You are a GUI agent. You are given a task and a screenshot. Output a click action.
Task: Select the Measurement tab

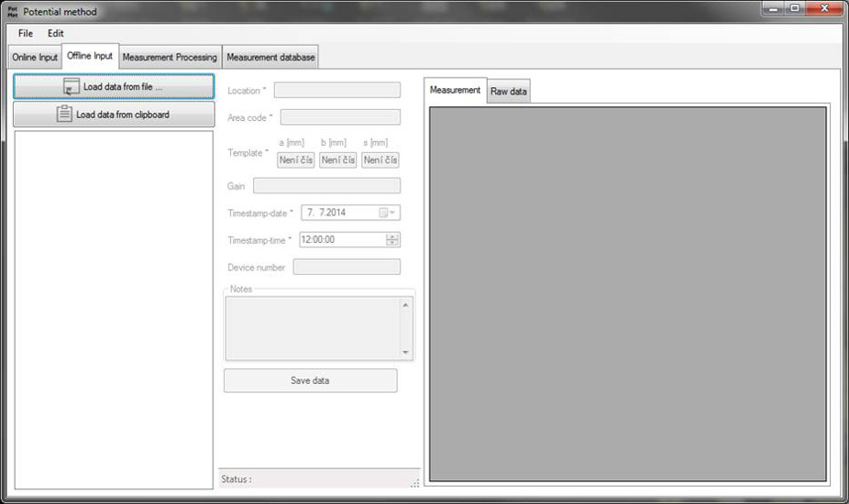(455, 90)
